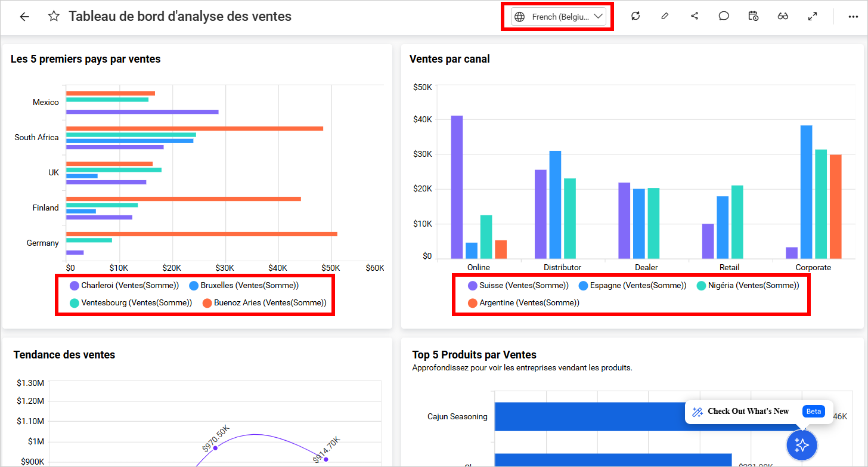Open the export schedule calendar icon
868x467 pixels.
(x=753, y=16)
